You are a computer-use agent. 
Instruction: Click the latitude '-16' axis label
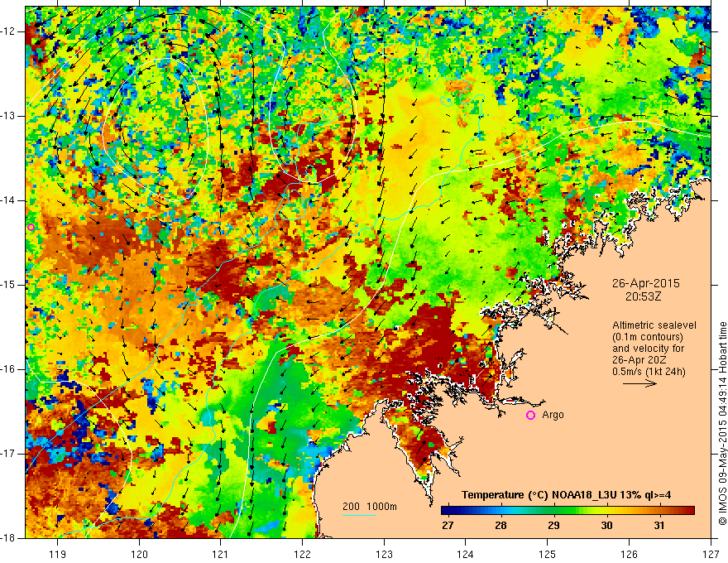[8, 369]
